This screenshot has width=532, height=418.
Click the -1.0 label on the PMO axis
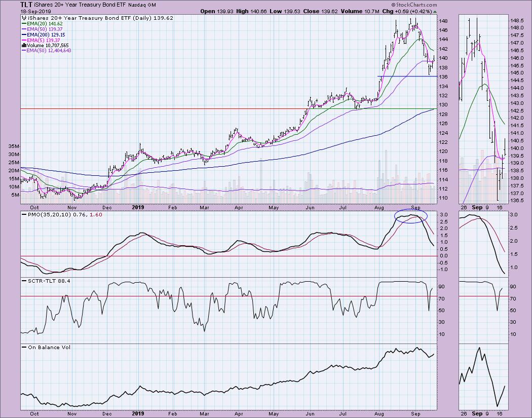coord(443,270)
